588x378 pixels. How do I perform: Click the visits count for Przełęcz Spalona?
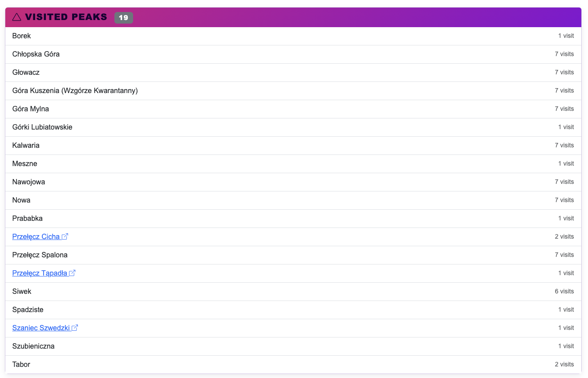(x=564, y=255)
